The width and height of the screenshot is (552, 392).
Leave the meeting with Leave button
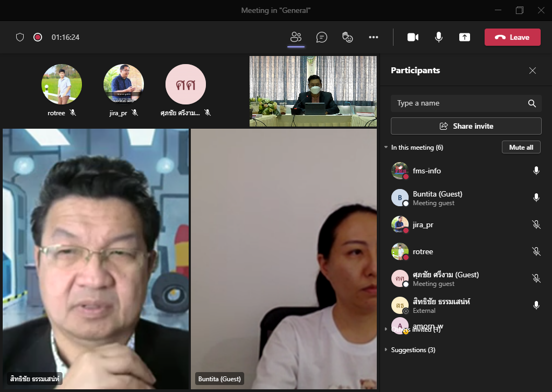click(512, 37)
